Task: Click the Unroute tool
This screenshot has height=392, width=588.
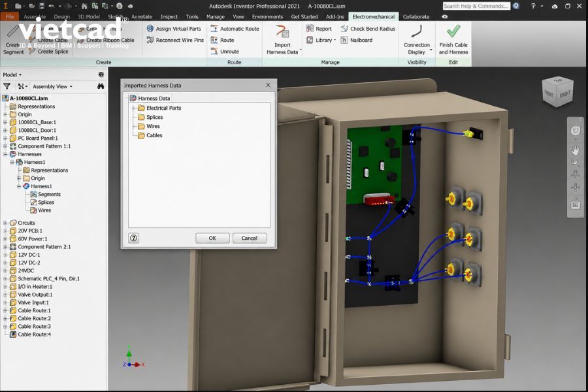Action: tap(225, 52)
